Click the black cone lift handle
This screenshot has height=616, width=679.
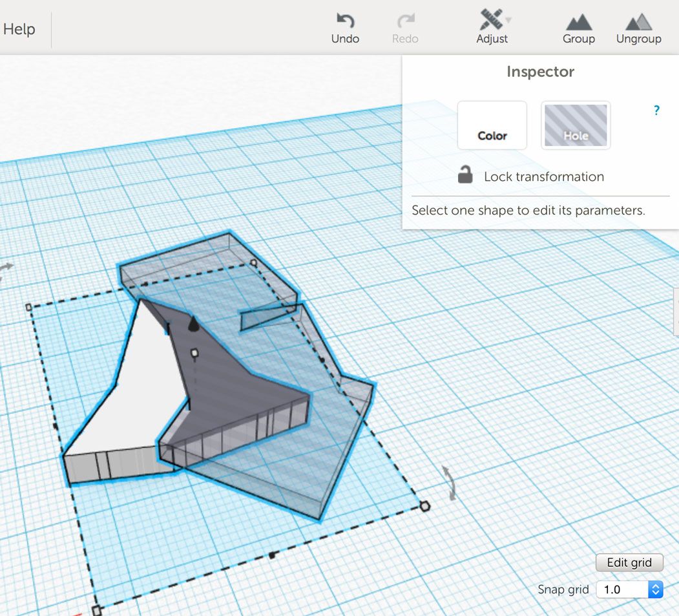click(192, 324)
